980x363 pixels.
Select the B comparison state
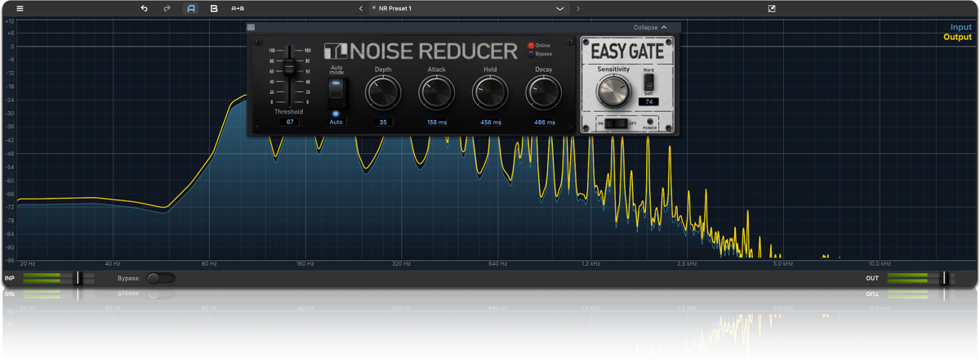click(214, 8)
